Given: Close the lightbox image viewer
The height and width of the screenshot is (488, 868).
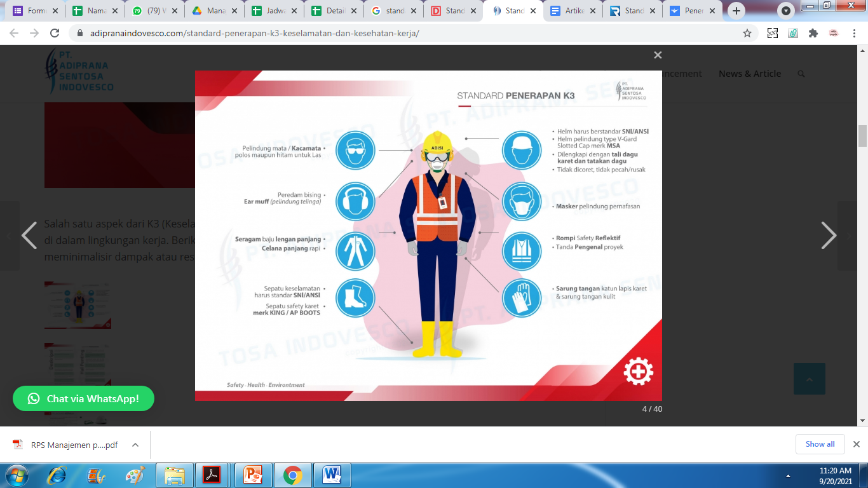Looking at the screenshot, I should (658, 55).
